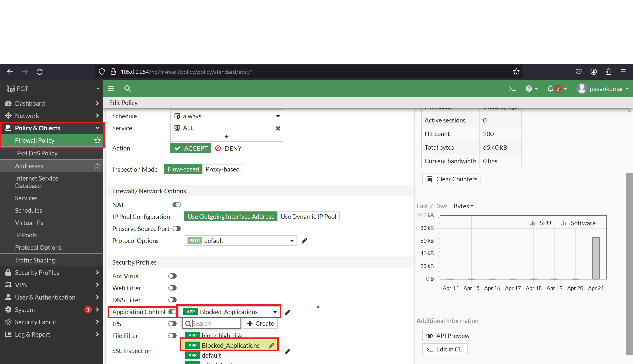The width and height of the screenshot is (633, 364).
Task: Collapse Policy & Objects menu
Action: pyautogui.click(x=52, y=128)
